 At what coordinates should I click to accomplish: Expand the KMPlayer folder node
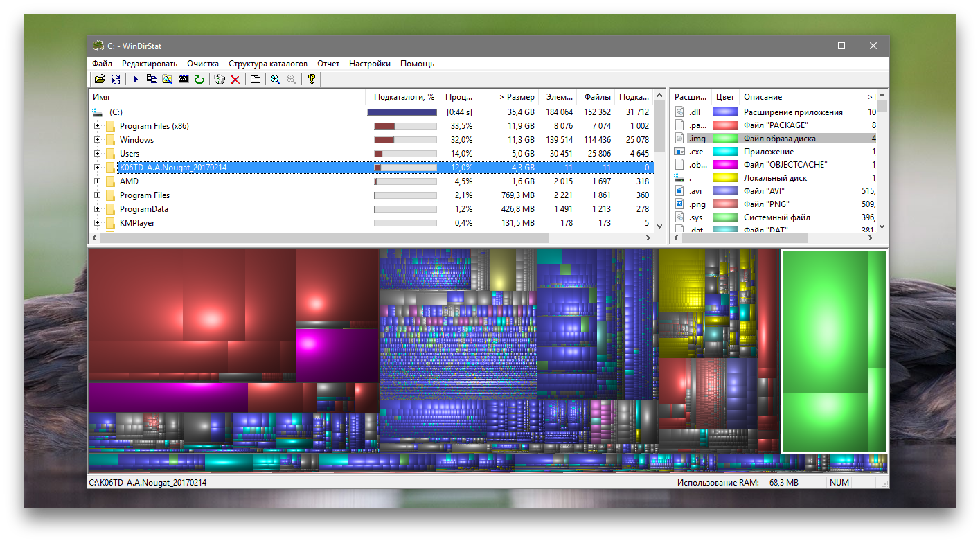97,223
